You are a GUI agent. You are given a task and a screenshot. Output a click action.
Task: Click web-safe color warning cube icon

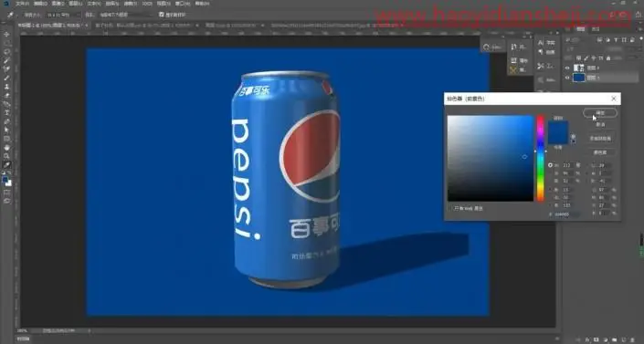(574, 137)
